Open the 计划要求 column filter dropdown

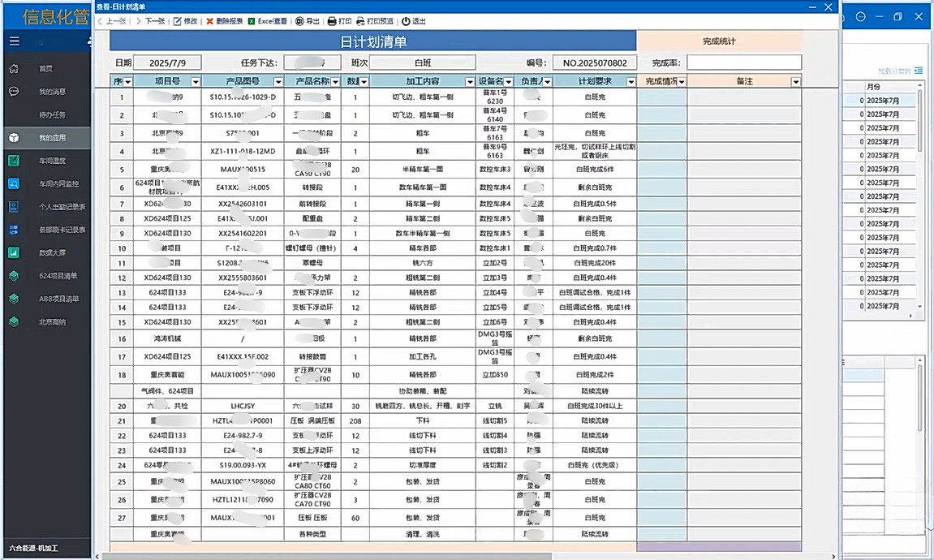click(x=628, y=82)
